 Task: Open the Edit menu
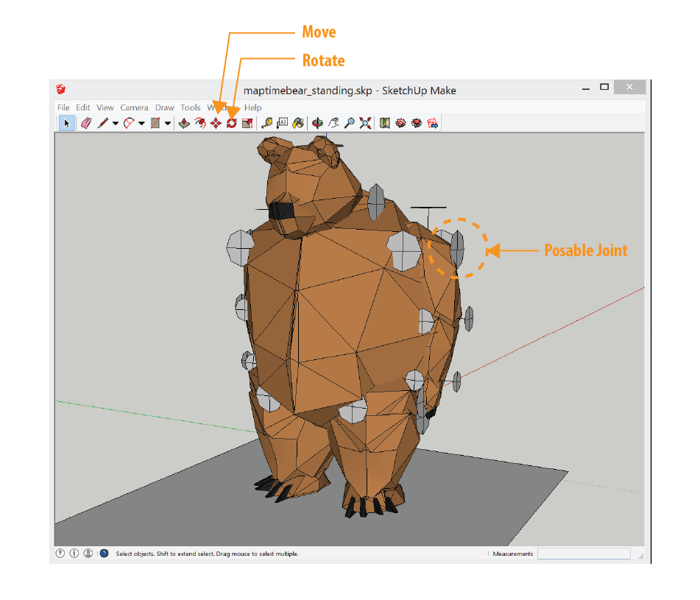click(x=82, y=107)
